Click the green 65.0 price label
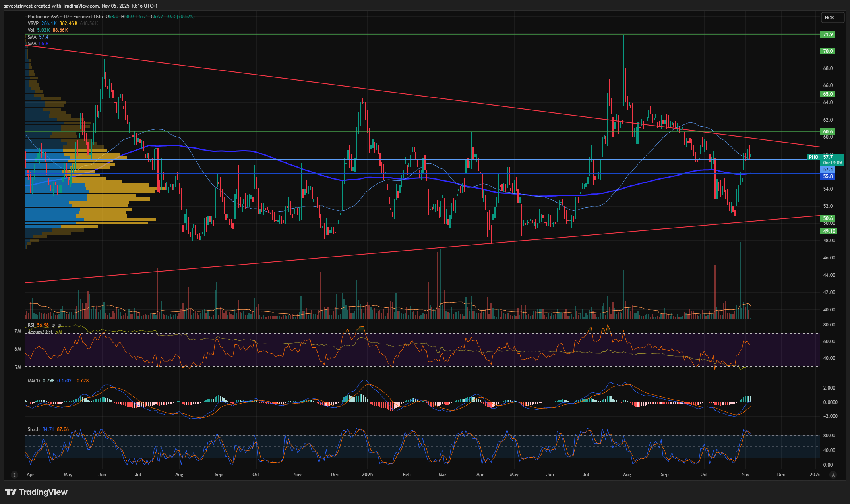 (x=828, y=94)
